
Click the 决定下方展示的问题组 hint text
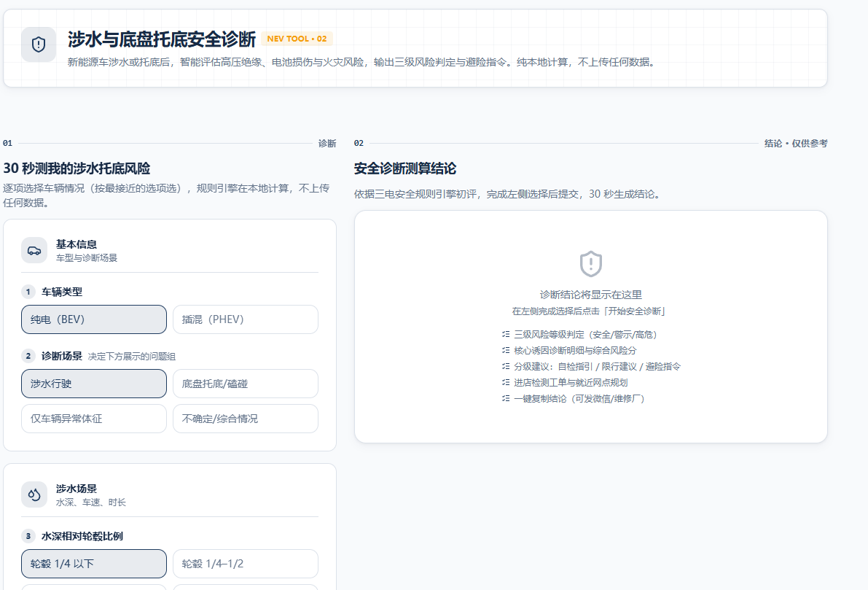[x=132, y=357]
